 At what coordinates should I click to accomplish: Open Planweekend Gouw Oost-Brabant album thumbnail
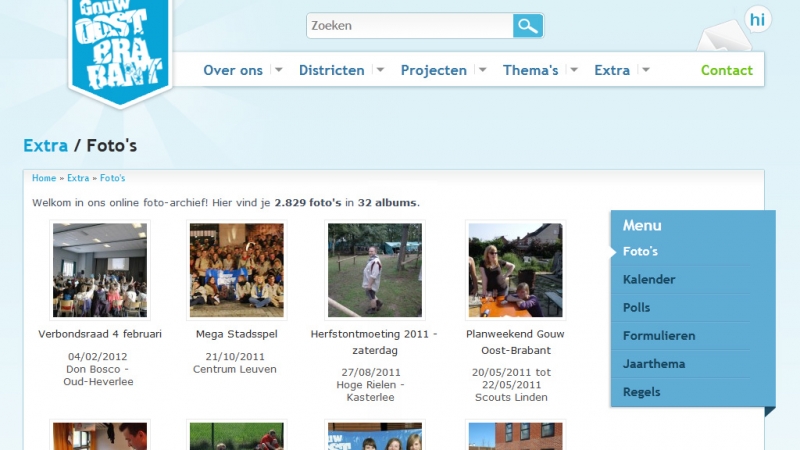tap(515, 270)
